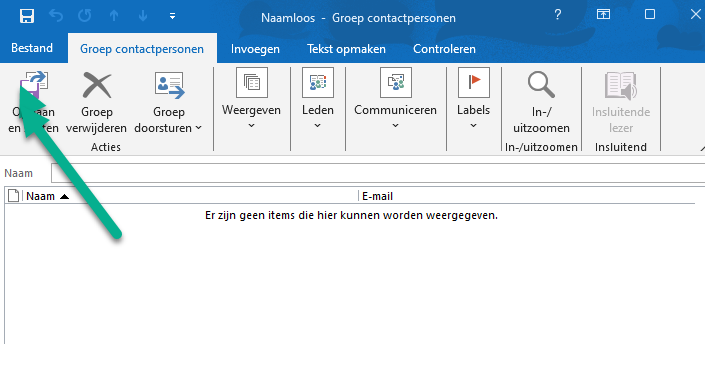The image size is (705, 382).
Task: Expand the Weergeven dropdown group
Action: pyautogui.click(x=251, y=99)
